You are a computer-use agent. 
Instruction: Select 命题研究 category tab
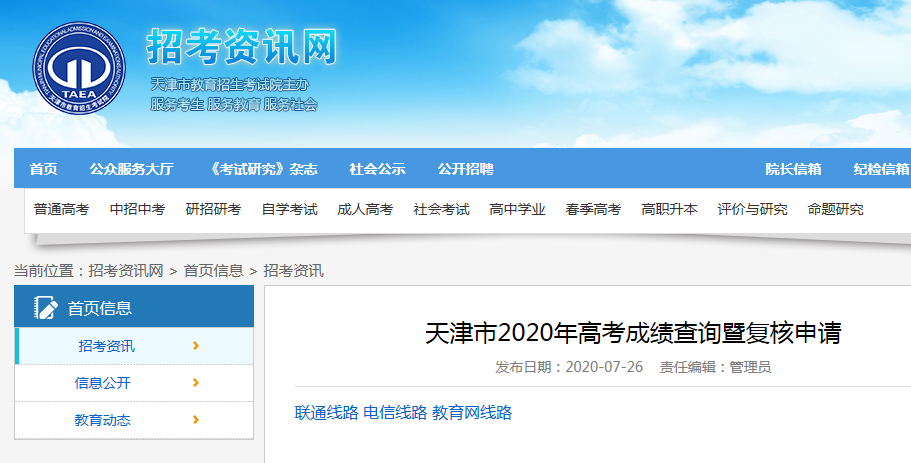point(835,209)
